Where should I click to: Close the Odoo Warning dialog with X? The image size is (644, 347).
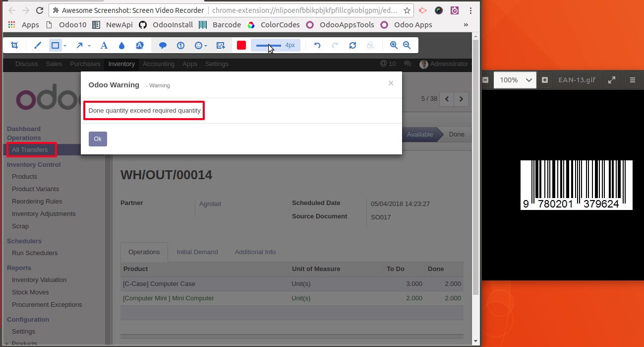pyautogui.click(x=391, y=83)
